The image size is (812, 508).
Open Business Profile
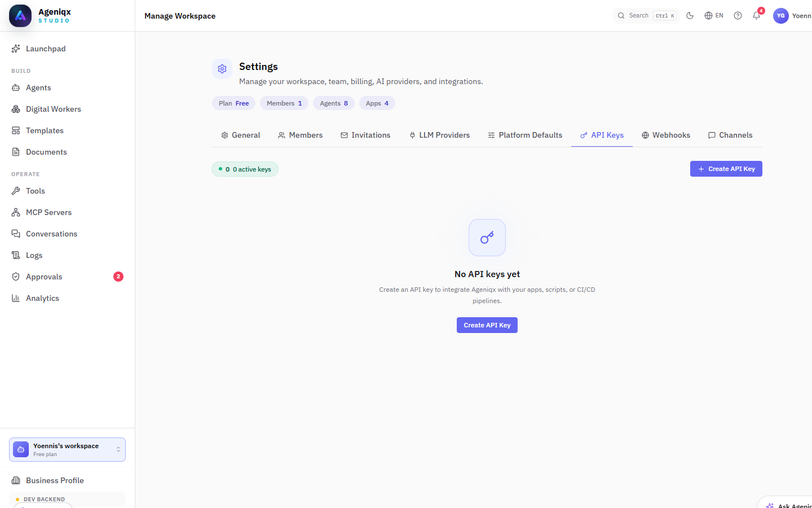coord(68,480)
